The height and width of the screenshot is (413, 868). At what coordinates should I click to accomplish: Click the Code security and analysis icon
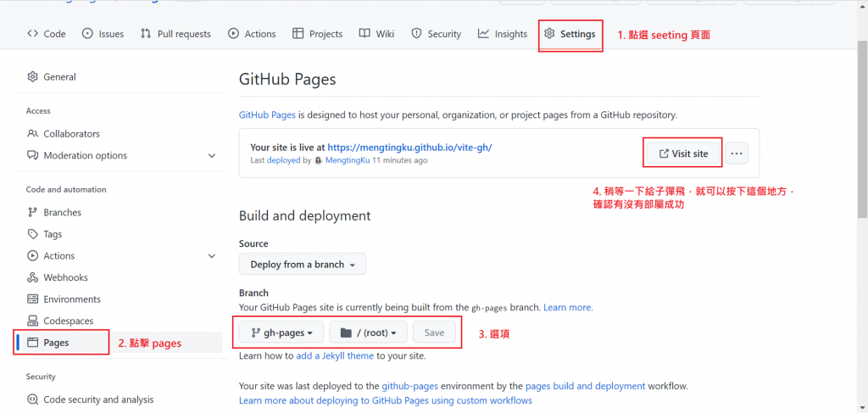pyautogui.click(x=33, y=399)
